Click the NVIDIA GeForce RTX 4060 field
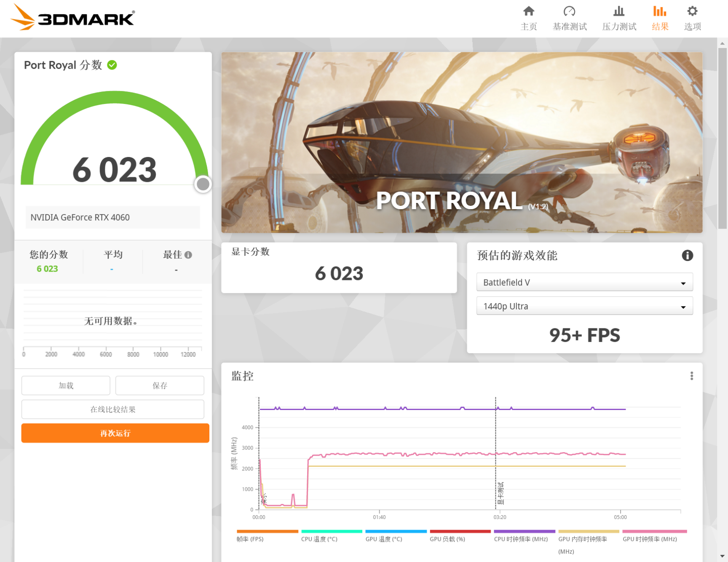 pos(112,217)
